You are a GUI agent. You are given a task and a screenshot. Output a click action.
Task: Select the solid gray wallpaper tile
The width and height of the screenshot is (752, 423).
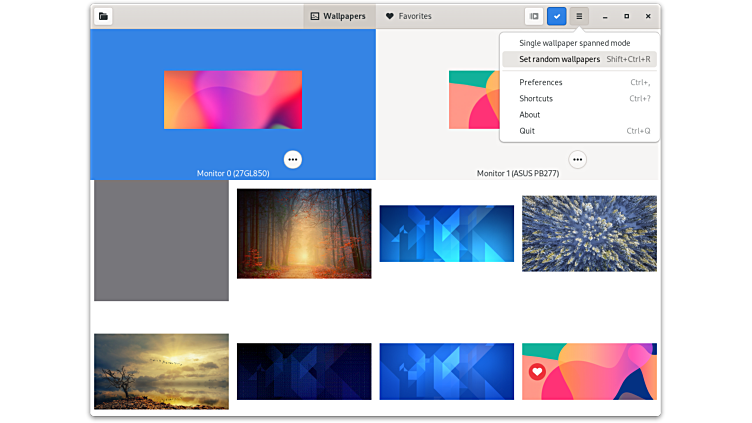coord(161,240)
